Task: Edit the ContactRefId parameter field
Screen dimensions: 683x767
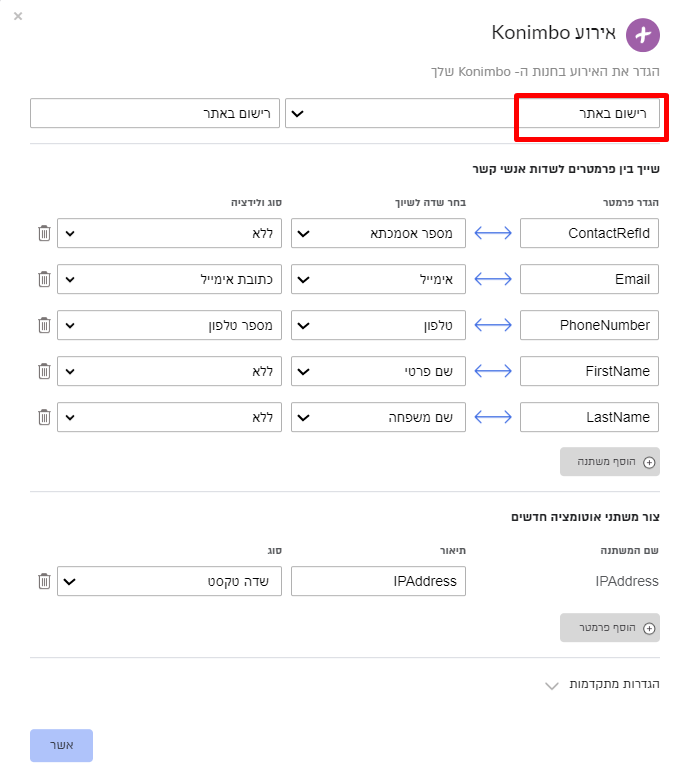Action: tap(589, 233)
